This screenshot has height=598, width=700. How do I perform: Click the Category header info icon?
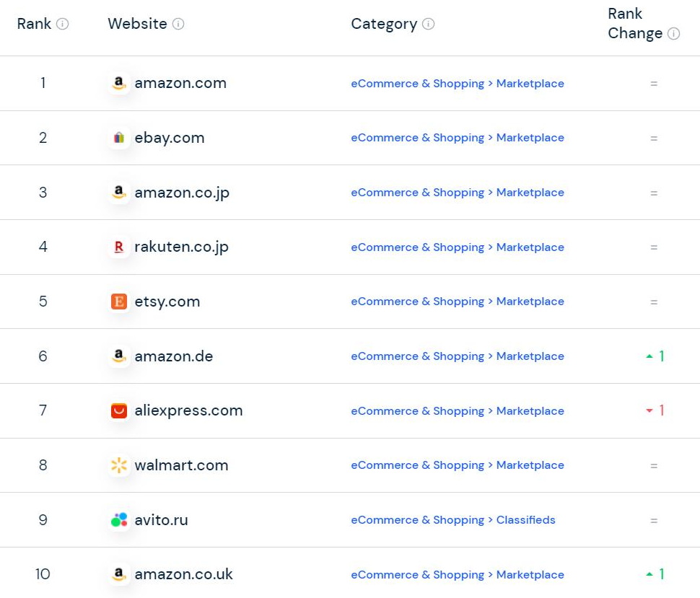pos(428,24)
